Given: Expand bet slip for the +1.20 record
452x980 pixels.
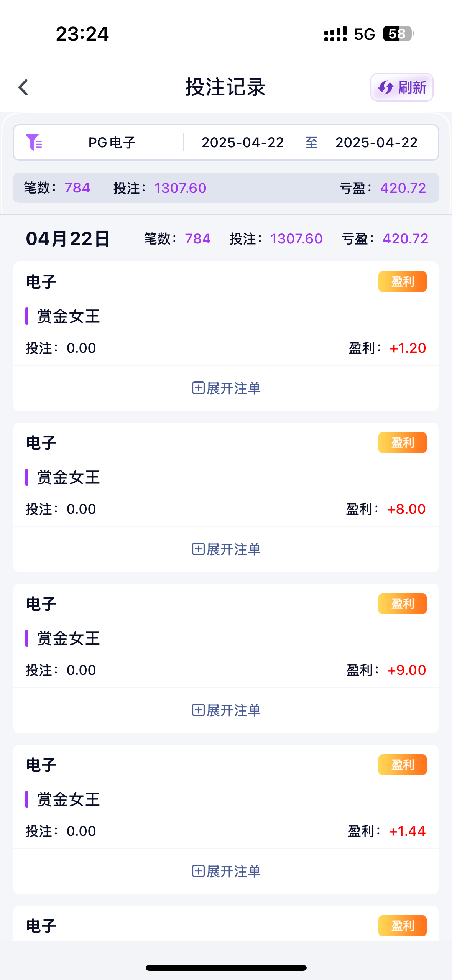Looking at the screenshot, I should click(233, 388).
